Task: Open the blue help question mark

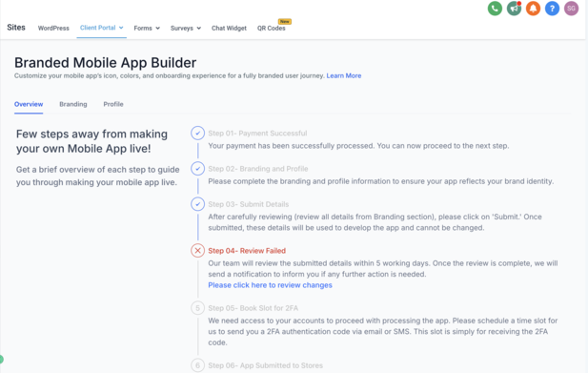Action: click(552, 9)
